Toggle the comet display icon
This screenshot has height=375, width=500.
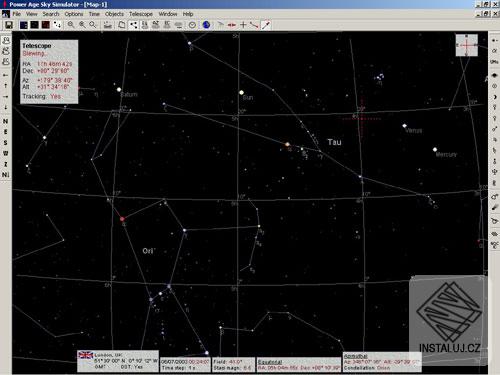494,208
